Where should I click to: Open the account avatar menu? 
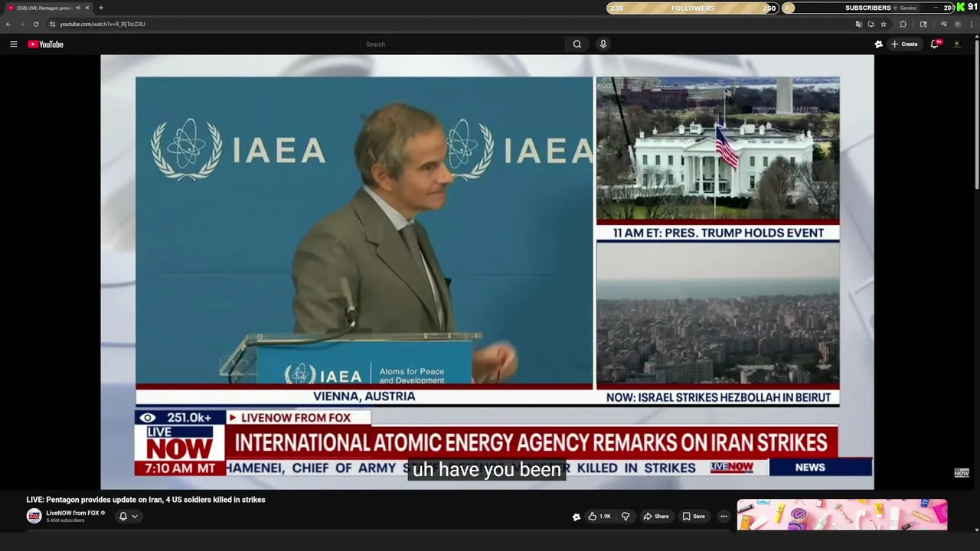956,44
